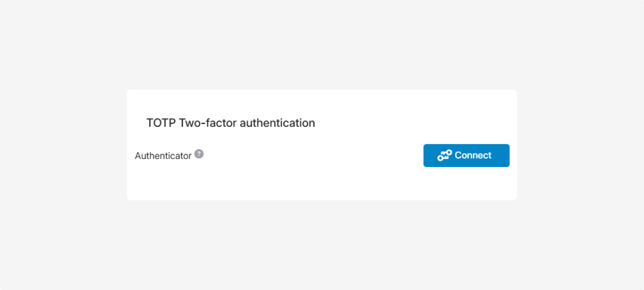Reveal Authenticator explanation via help icon

point(199,154)
